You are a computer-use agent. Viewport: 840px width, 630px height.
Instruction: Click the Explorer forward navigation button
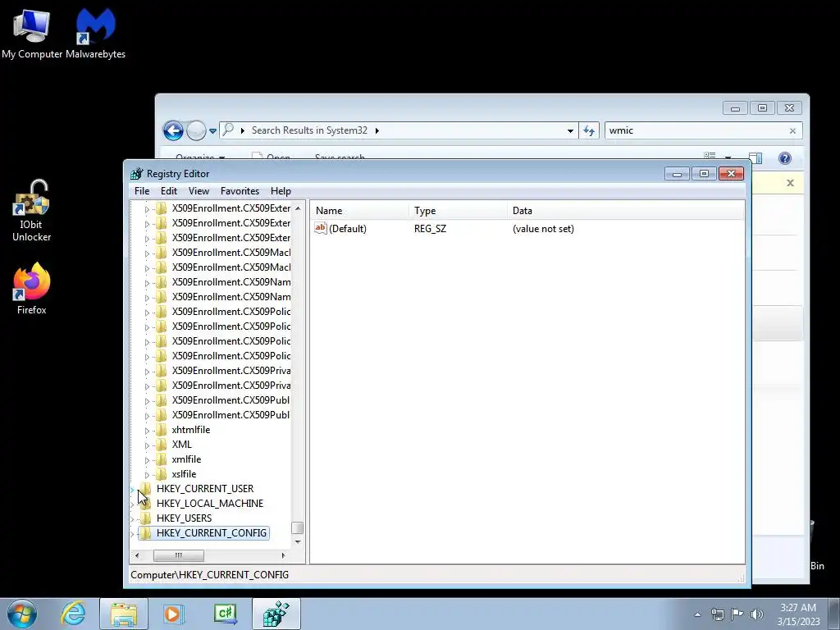[196, 130]
